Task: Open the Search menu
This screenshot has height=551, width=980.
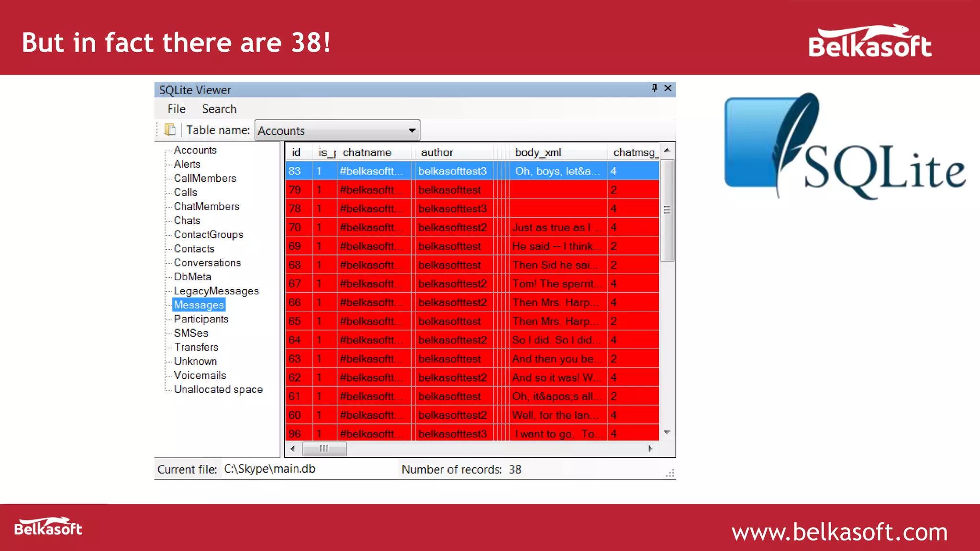Action: (x=219, y=109)
